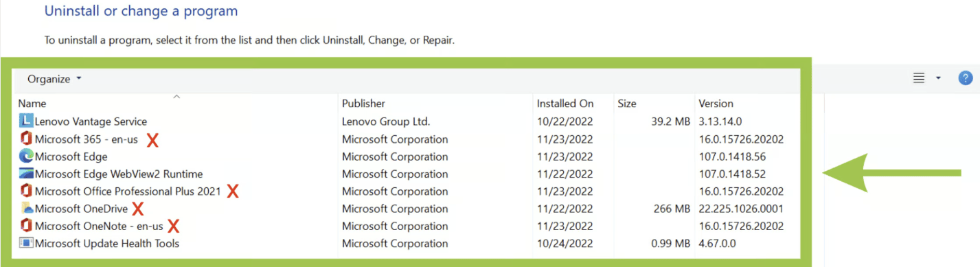This screenshot has width=980, height=267.
Task: Sort programs by Publisher column
Action: click(x=363, y=104)
